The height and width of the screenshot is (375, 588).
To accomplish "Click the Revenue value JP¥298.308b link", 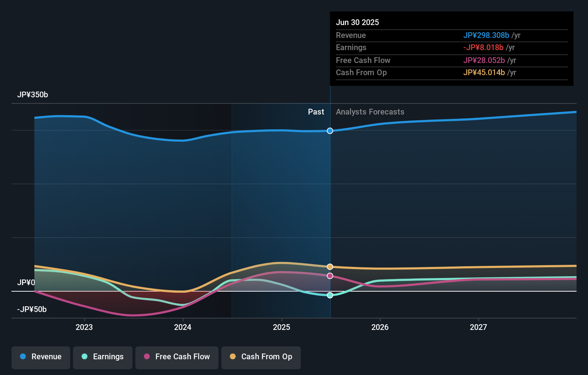I will tap(487, 35).
